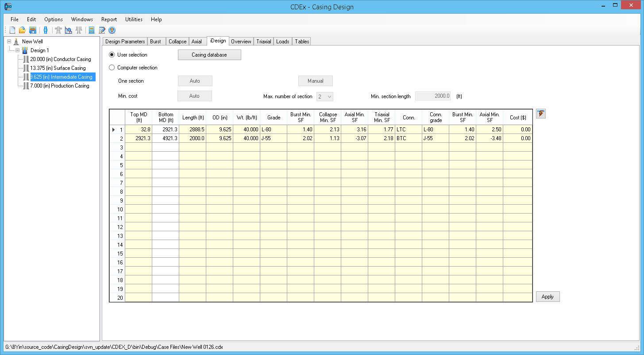
Task: Switch to the Triaxial tab
Action: 264,42
